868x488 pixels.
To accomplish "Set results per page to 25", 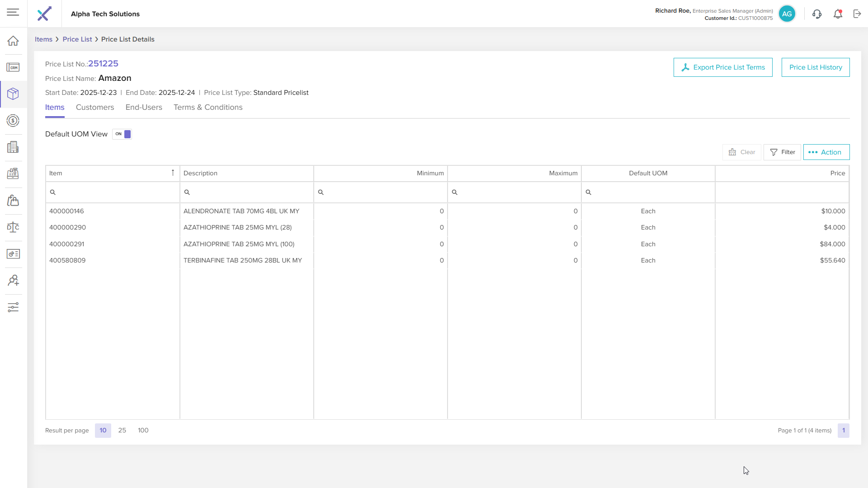I will pos(122,430).
